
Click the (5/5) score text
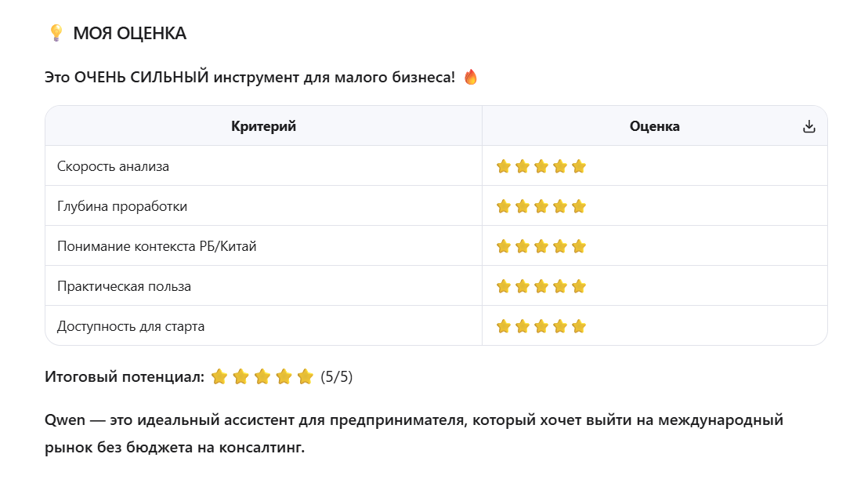click(337, 377)
